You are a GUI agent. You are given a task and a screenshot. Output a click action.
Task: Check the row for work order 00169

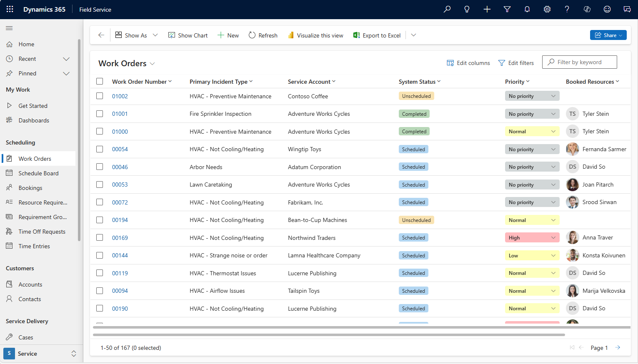point(100,237)
